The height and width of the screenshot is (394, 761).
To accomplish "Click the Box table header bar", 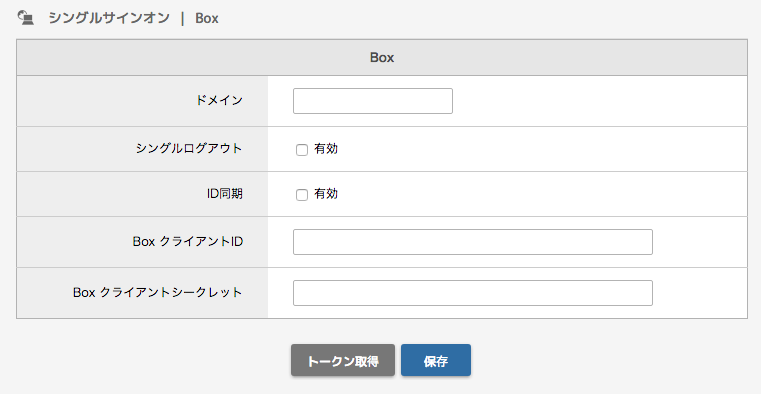I will pyautogui.click(x=382, y=57).
